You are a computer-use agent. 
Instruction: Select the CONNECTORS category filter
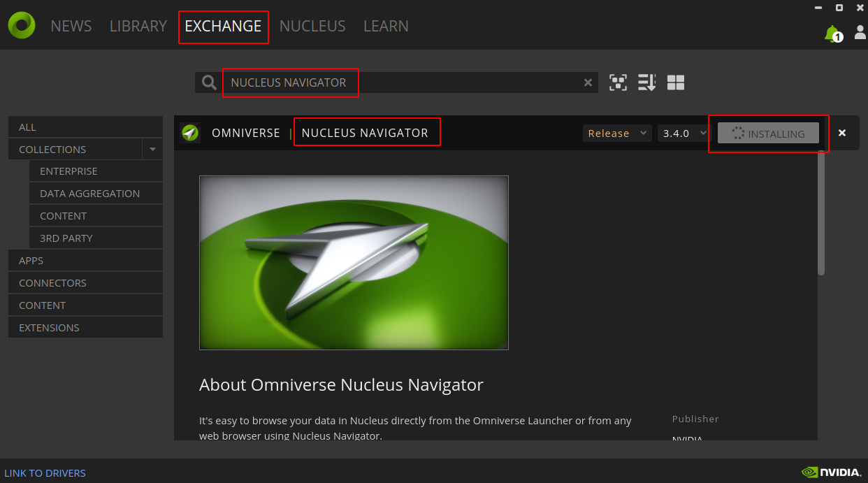click(53, 282)
